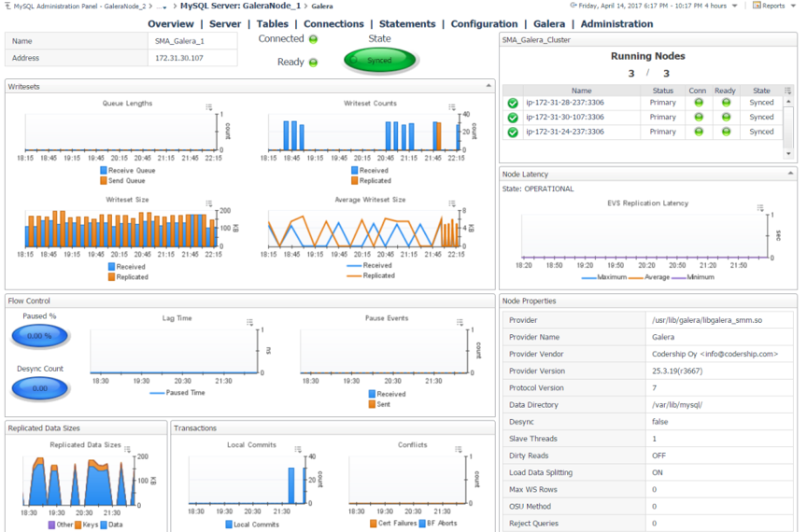
Task: Open Queue Lengths chart options icon
Action: coord(209,107)
